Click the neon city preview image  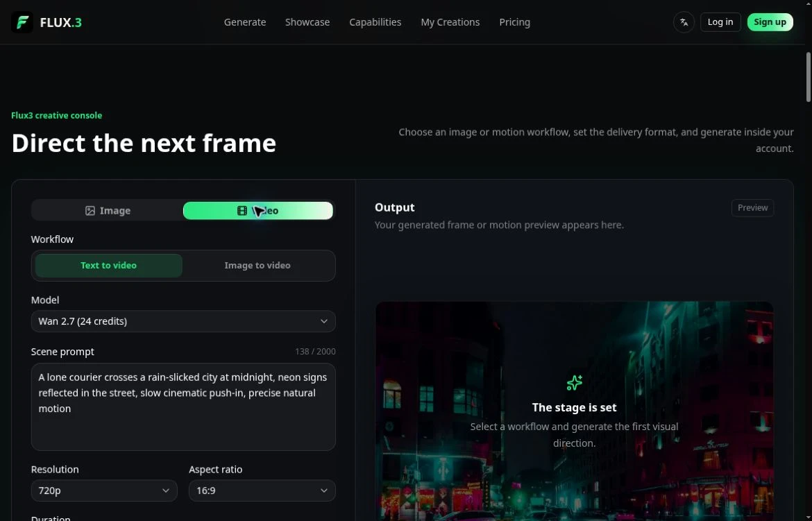pyautogui.click(x=575, y=411)
